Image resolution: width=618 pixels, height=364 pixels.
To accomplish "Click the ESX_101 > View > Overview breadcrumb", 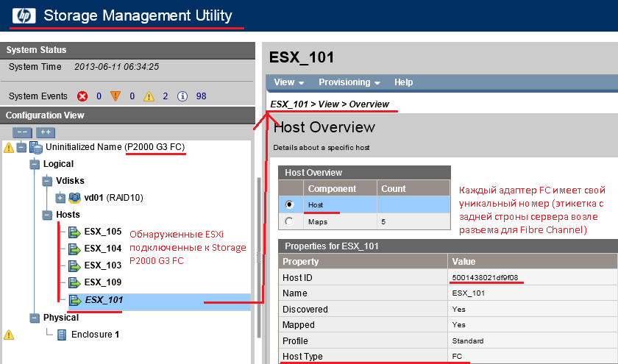I will pos(330,104).
